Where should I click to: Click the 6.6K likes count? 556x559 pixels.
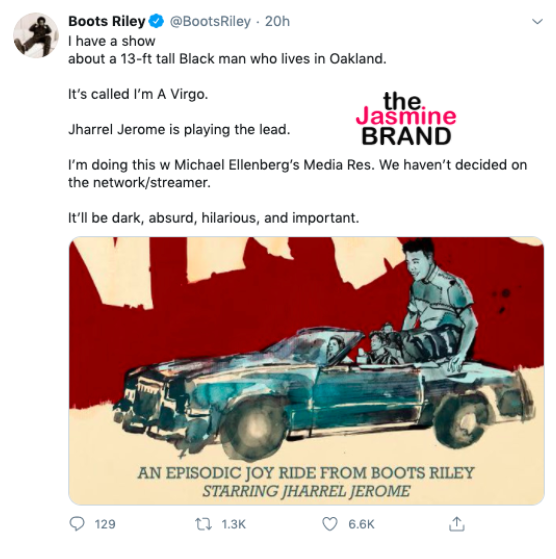[x=361, y=524]
